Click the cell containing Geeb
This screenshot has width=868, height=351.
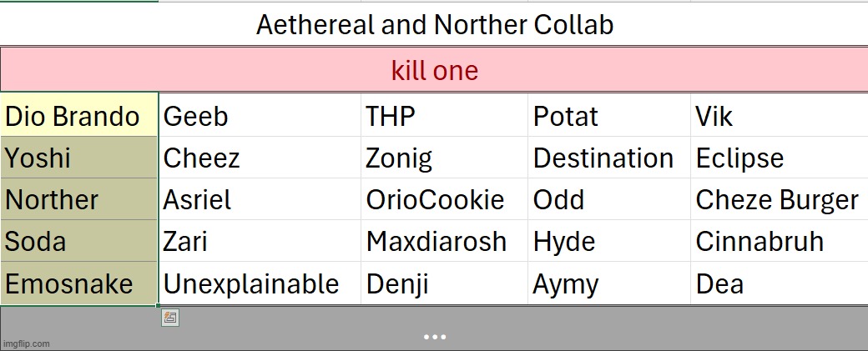click(x=260, y=115)
